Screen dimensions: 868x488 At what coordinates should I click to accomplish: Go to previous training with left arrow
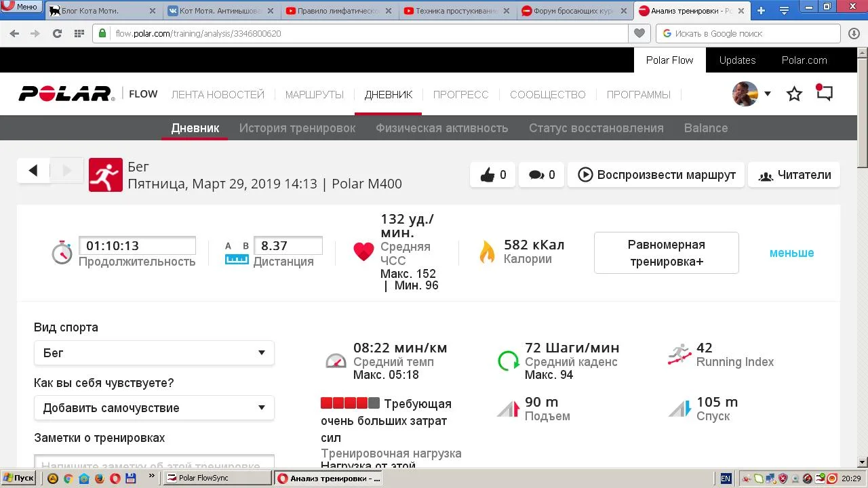(x=33, y=171)
